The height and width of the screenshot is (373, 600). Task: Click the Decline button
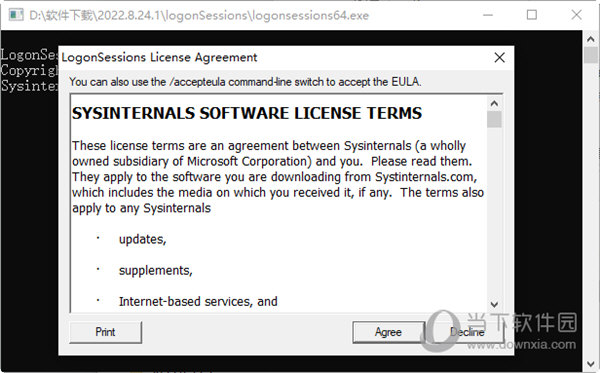(467, 332)
